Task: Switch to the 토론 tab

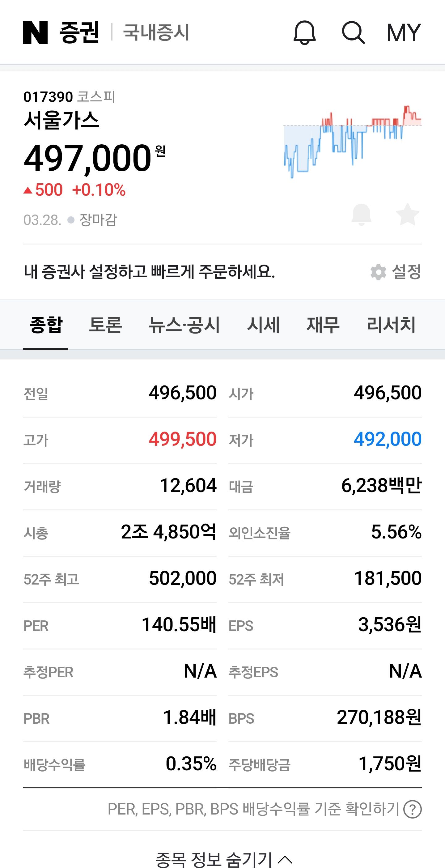Action: (105, 325)
